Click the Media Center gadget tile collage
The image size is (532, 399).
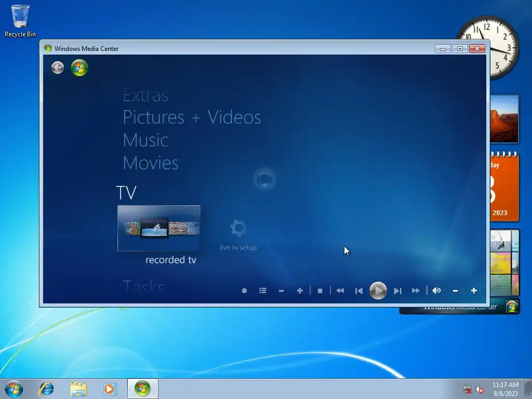pyautogui.click(x=504, y=262)
